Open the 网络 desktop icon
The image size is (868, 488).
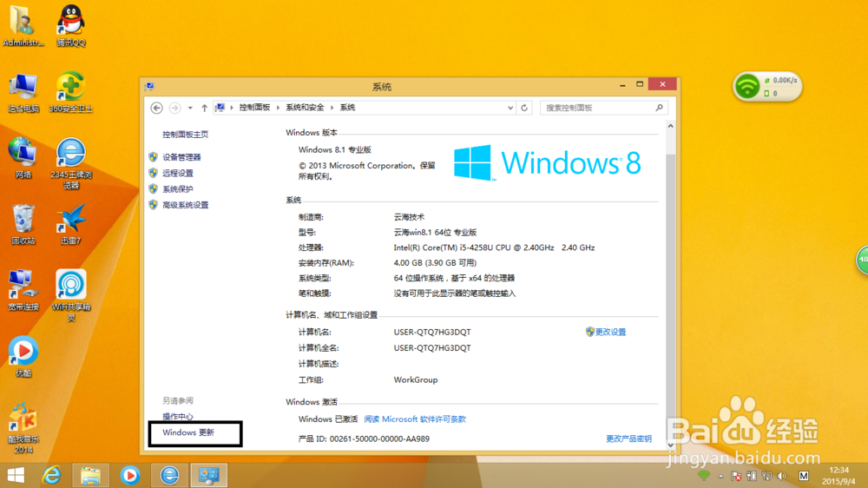click(23, 159)
